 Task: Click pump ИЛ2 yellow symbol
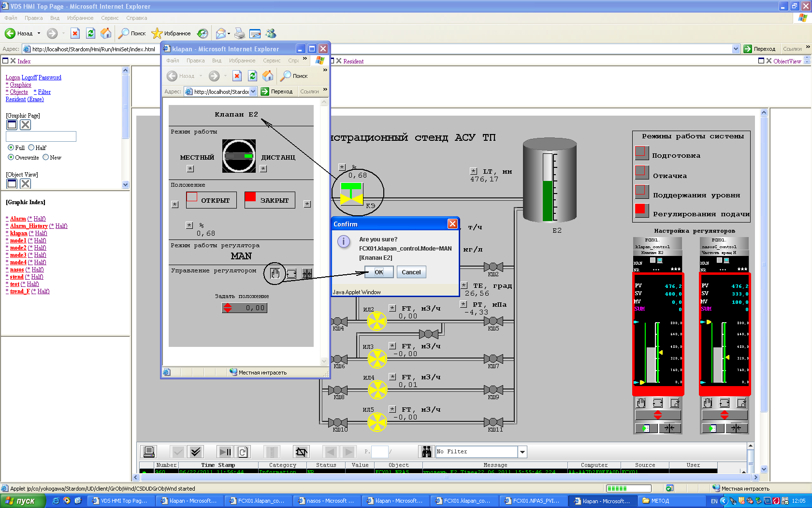pyautogui.click(x=377, y=321)
